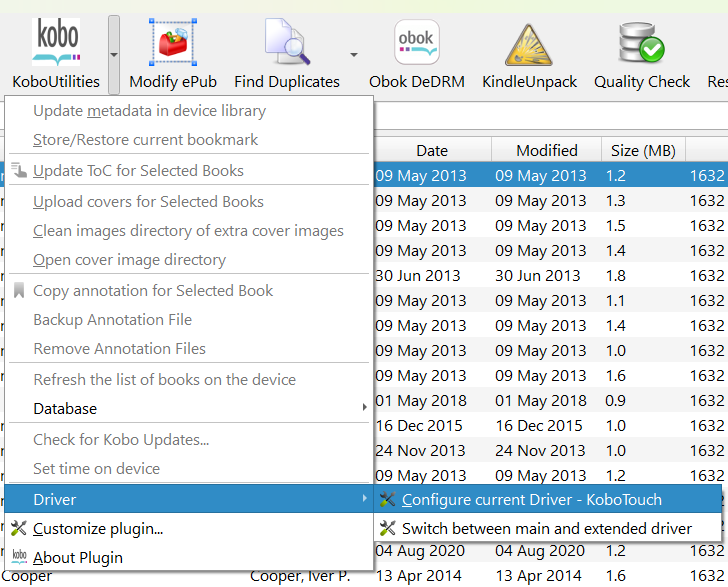This screenshot has height=587, width=728.
Task: Select size 0.9 cell in 2018 row
Action: pos(615,401)
